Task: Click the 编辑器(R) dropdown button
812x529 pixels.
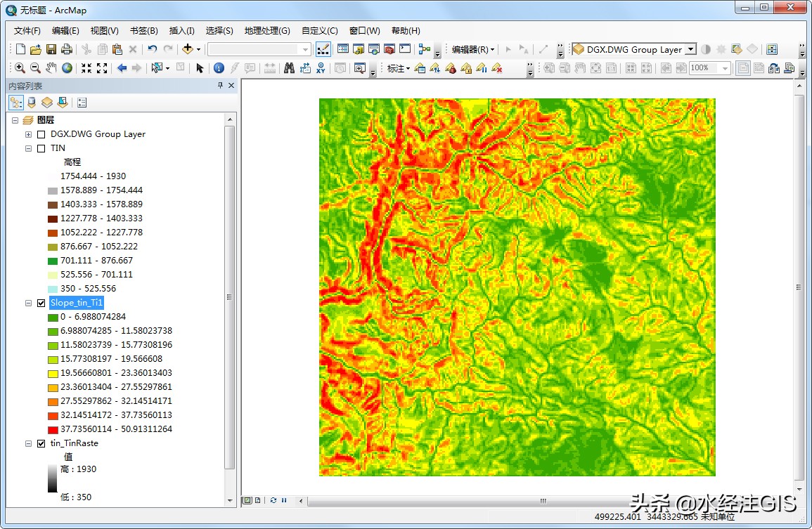Action: (473, 49)
